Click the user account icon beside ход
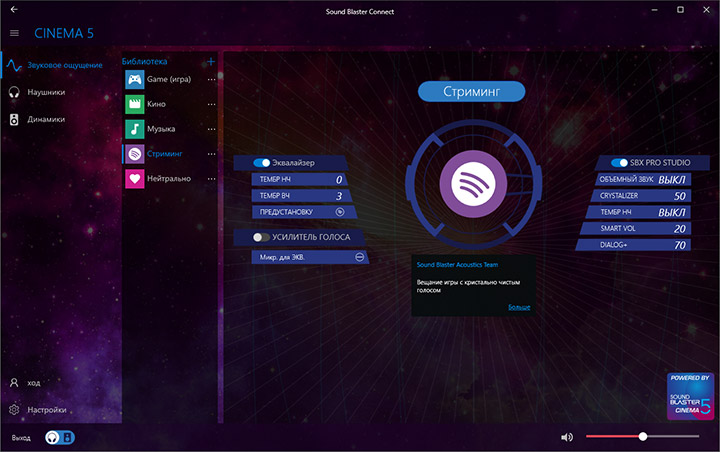The height and width of the screenshot is (452, 720). point(14,383)
